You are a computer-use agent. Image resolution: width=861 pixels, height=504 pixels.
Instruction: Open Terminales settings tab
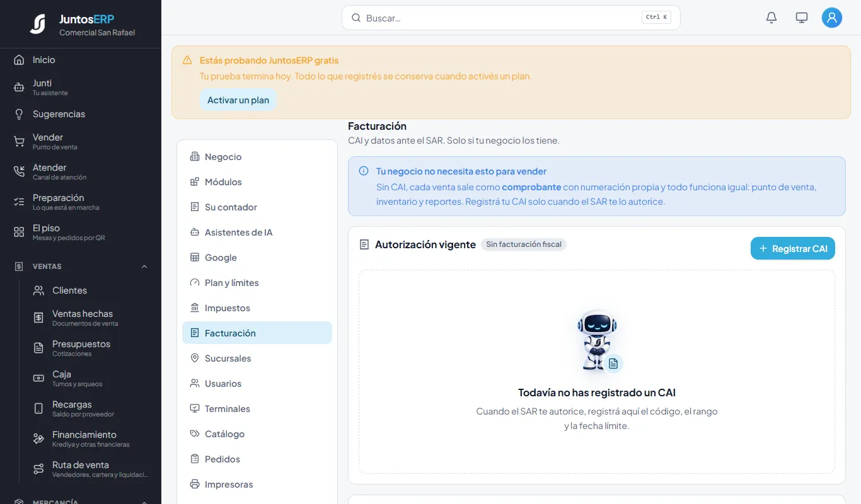(x=257, y=409)
